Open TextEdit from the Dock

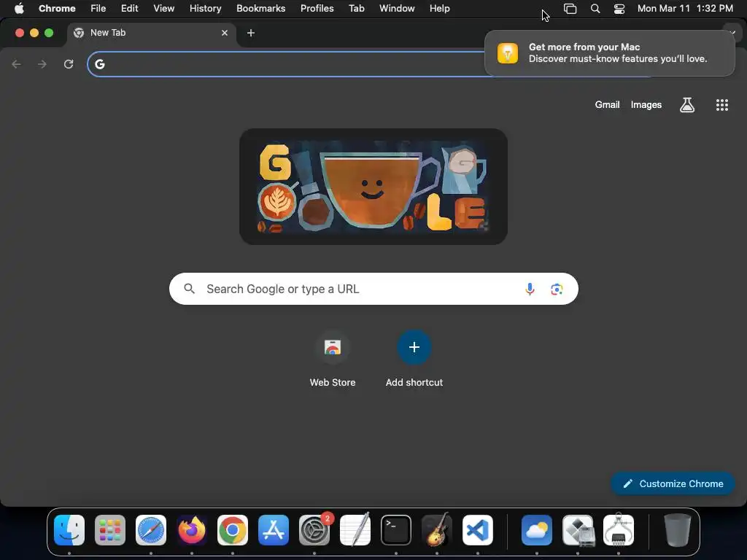pos(355,529)
